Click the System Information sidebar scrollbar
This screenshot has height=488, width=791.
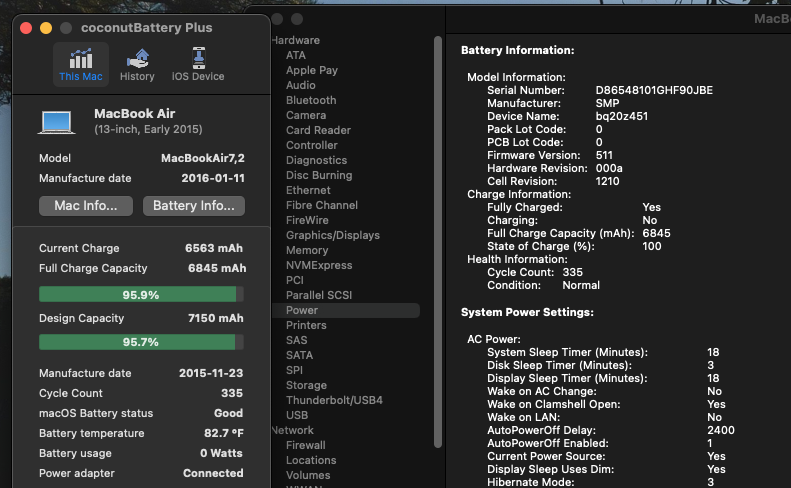pos(437,242)
